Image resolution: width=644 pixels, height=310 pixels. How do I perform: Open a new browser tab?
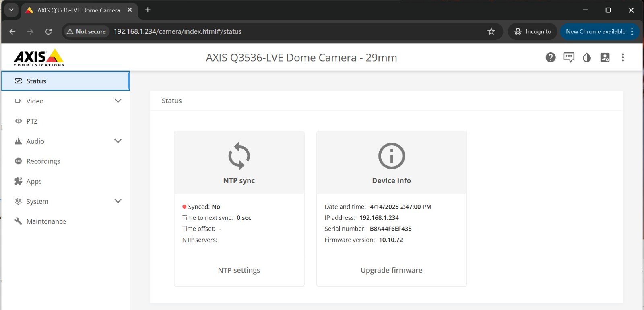tap(148, 10)
